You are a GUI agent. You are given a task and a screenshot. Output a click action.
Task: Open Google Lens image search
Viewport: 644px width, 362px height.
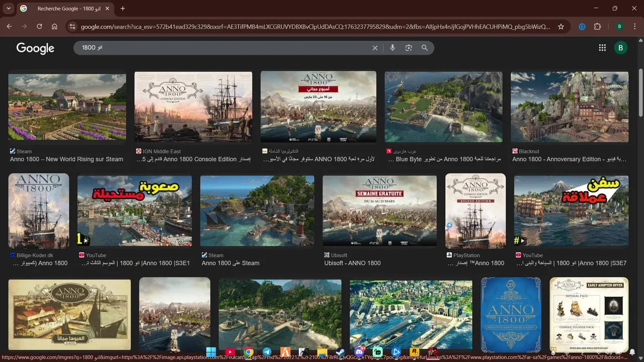pyautogui.click(x=409, y=48)
